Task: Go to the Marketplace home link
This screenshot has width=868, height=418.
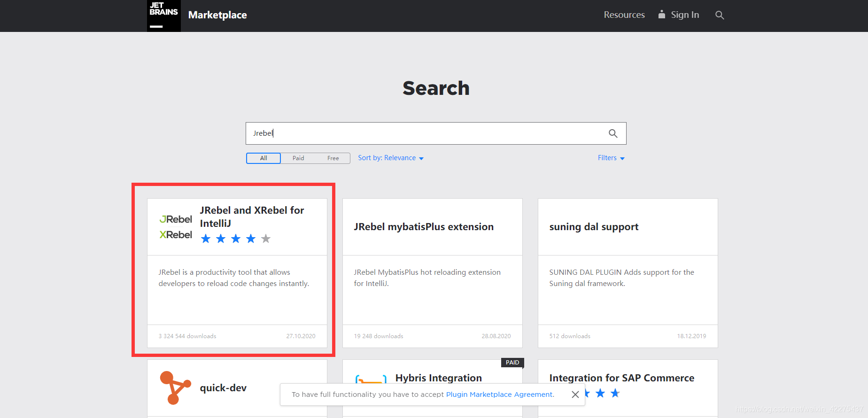Action: coord(217,15)
